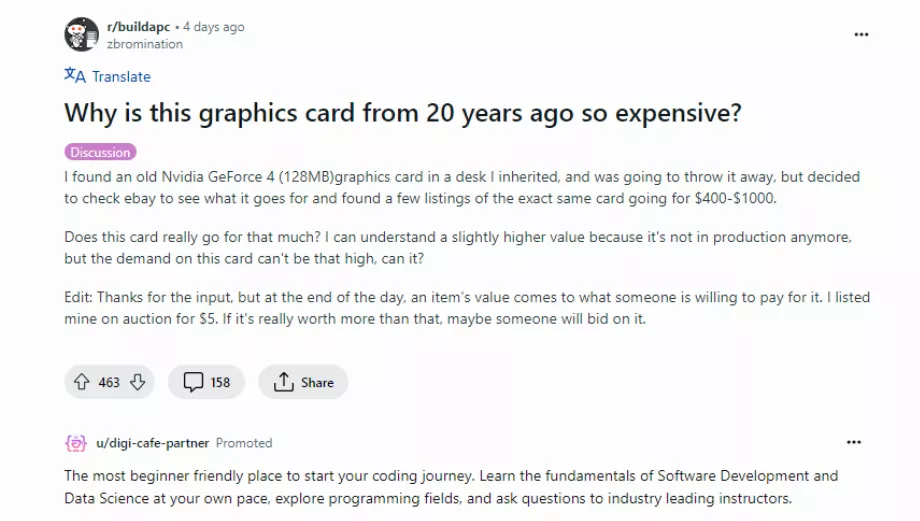Open the digi-cafe-partner avatar icon
920x521 pixels.
click(76, 443)
